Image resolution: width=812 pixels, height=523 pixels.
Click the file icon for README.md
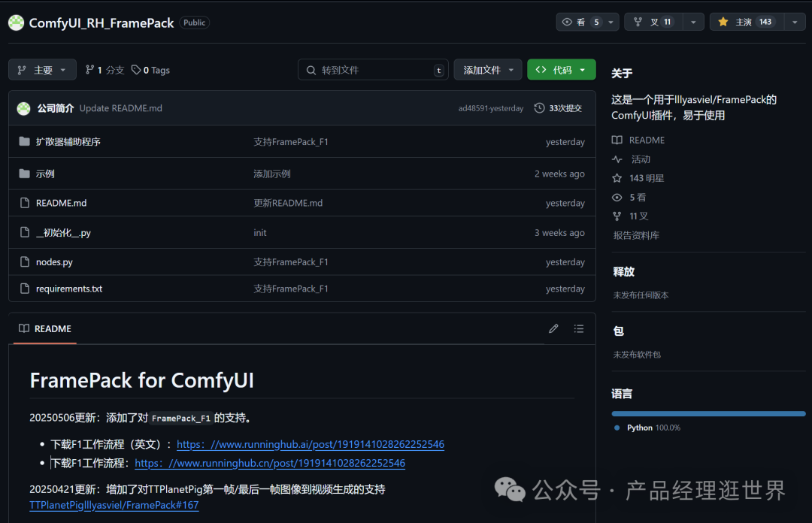point(24,203)
